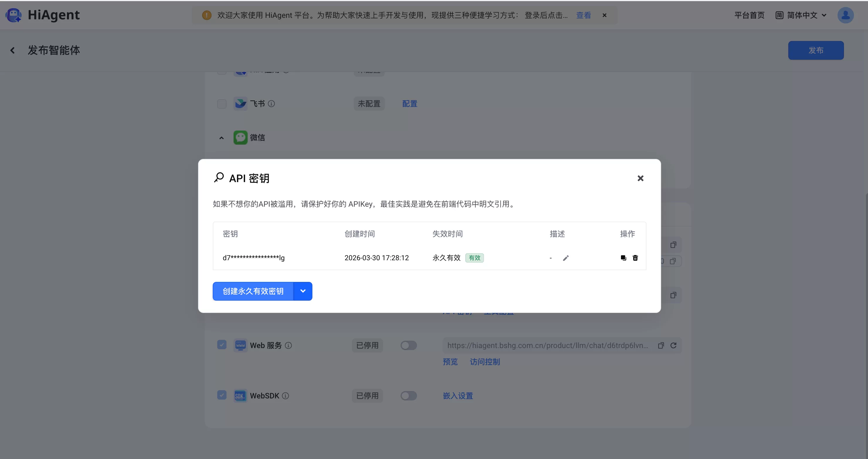Click the Web 服务 www icon
The image size is (868, 459).
pyautogui.click(x=241, y=345)
